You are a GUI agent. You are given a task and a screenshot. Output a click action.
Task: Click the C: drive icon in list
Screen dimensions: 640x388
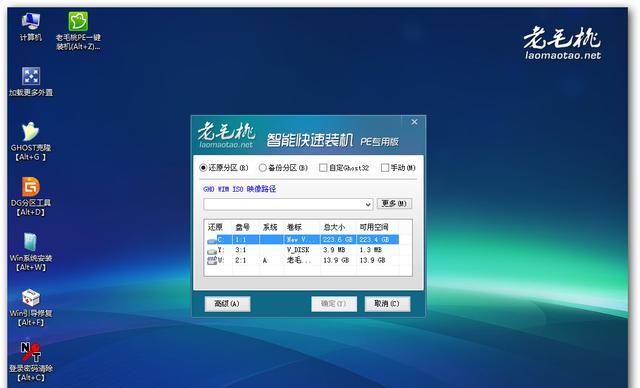[x=212, y=240]
